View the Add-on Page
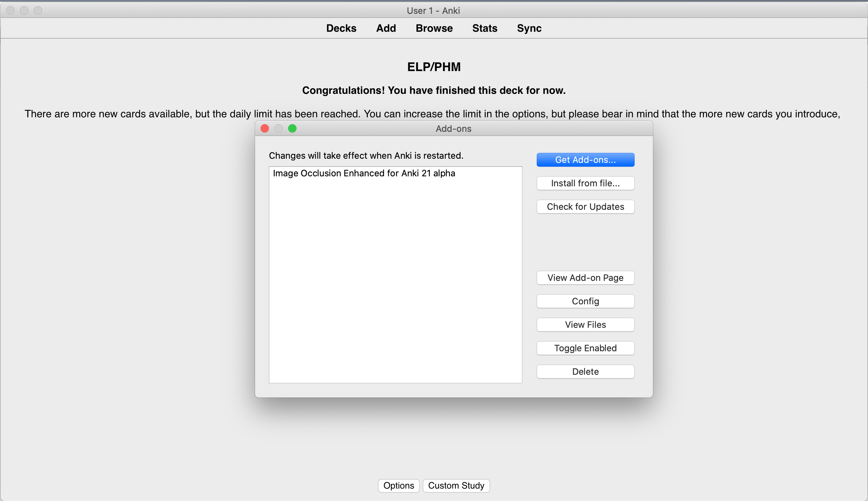Screen dimensions: 868x501 [x=585, y=278]
